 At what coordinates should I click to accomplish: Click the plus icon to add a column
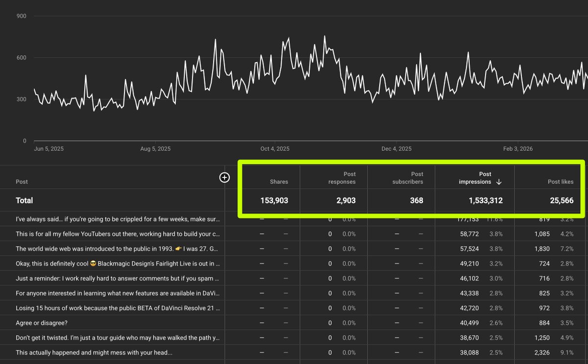tap(224, 177)
